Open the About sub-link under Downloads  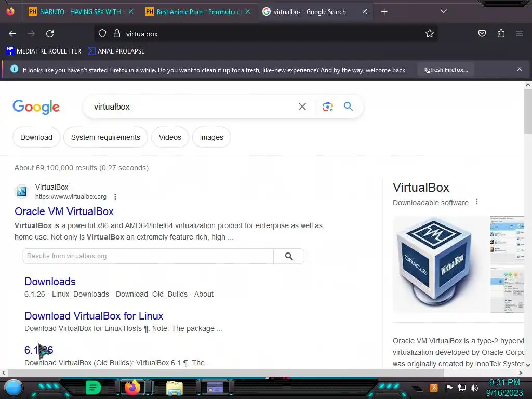(x=204, y=294)
